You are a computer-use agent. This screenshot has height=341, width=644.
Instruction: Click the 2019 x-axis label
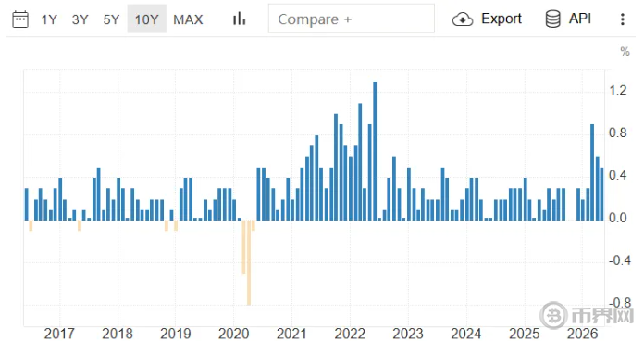(176, 334)
